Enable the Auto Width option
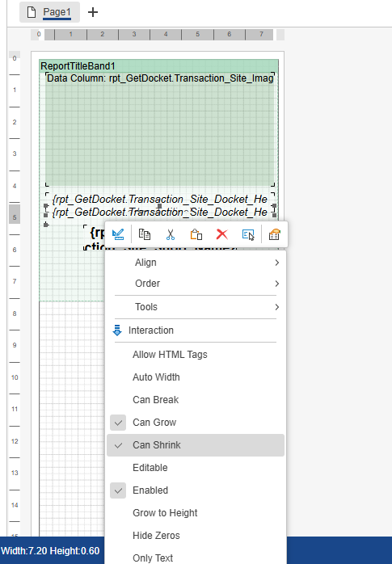 (x=196, y=377)
